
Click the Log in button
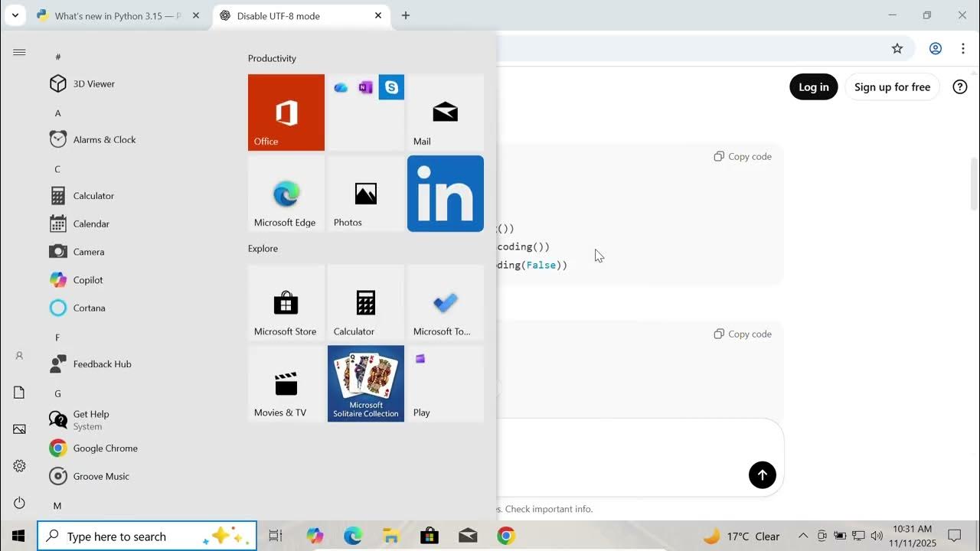click(x=814, y=87)
